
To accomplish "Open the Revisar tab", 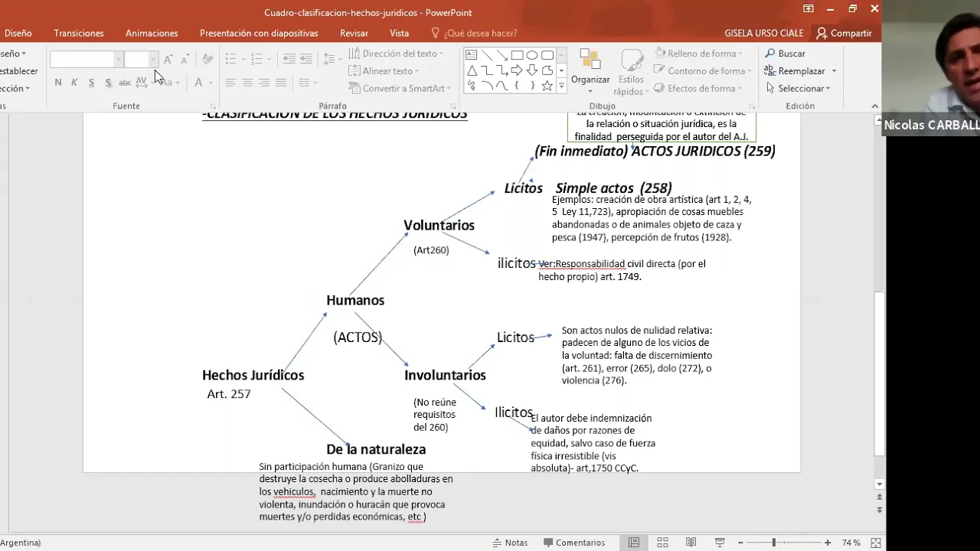I will pos(354,33).
